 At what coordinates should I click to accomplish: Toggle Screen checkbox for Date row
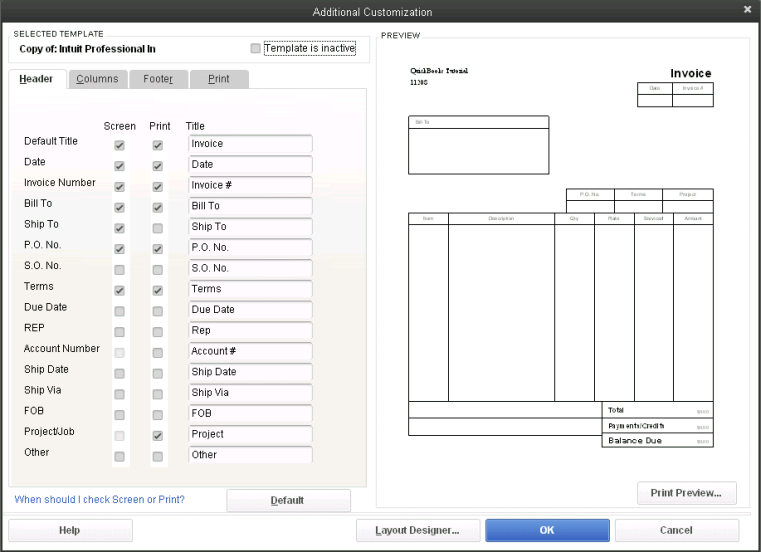coord(119,166)
